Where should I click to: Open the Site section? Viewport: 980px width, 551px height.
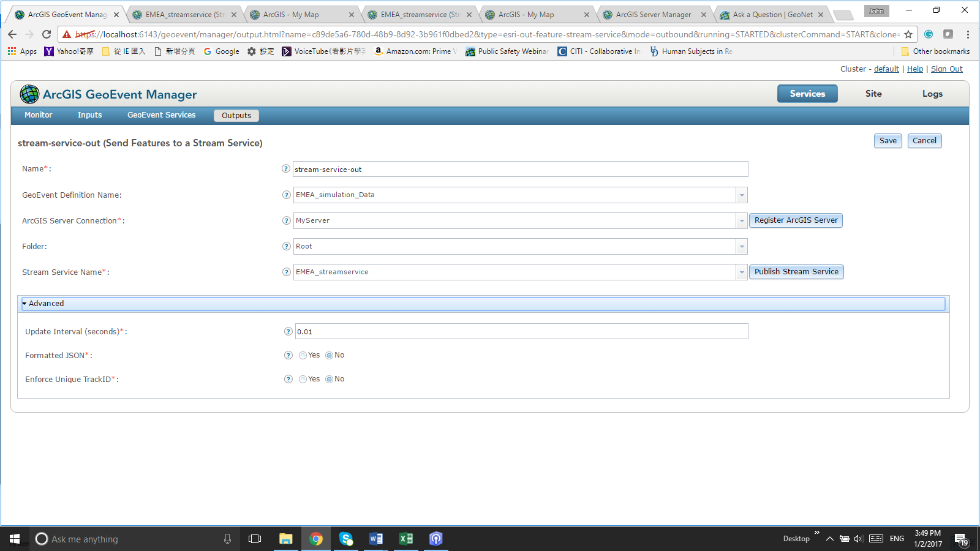(873, 94)
